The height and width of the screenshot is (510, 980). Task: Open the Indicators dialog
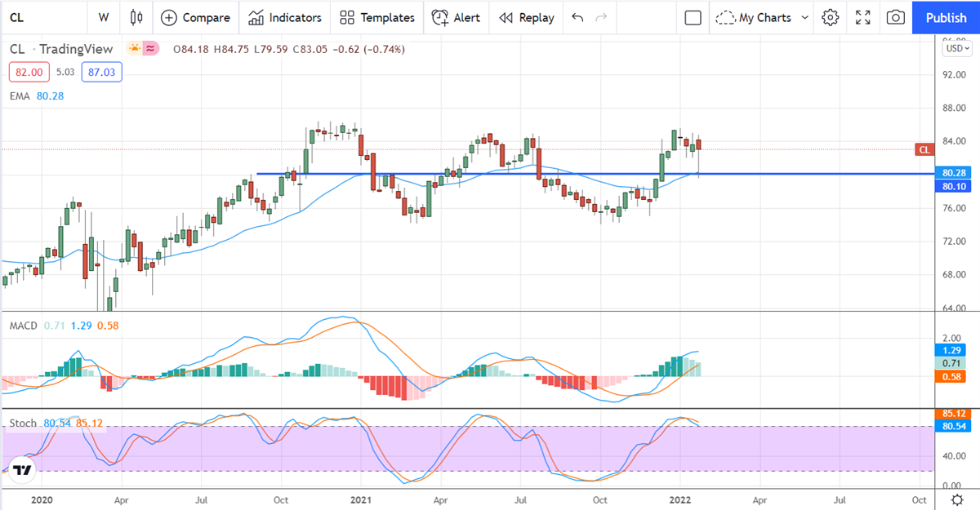285,17
